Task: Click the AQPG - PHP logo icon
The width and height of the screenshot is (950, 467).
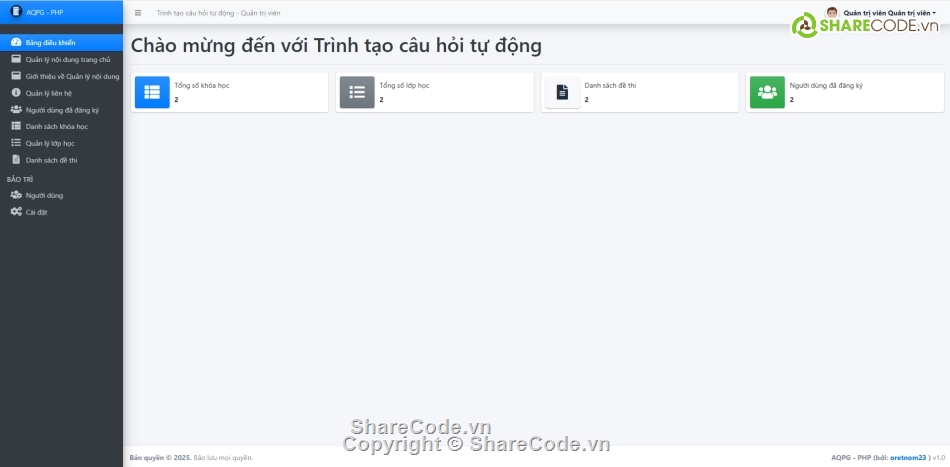Action: [x=16, y=11]
